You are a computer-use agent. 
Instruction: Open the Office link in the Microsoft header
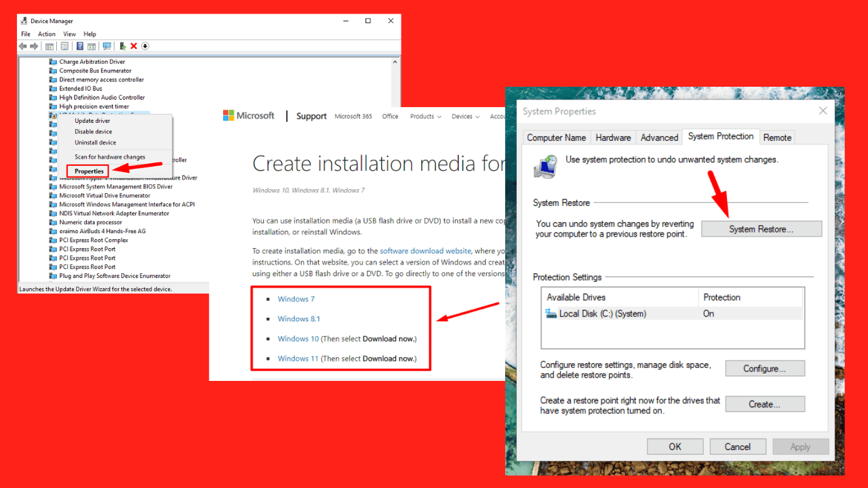(x=390, y=117)
